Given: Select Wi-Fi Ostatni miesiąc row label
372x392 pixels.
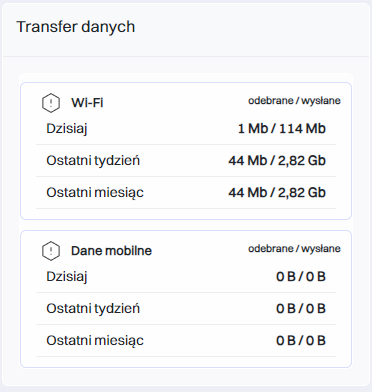Looking at the screenshot, I should click(95, 193).
